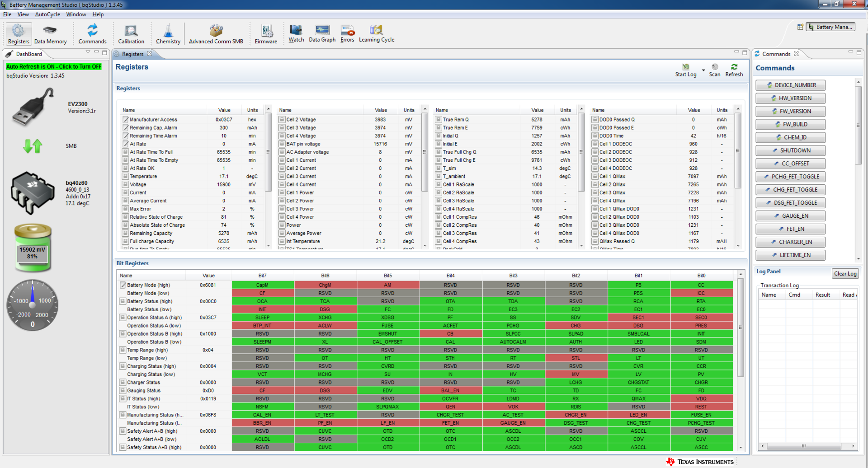
Task: Click the battery charge level icon
Action: pyautogui.click(x=33, y=248)
